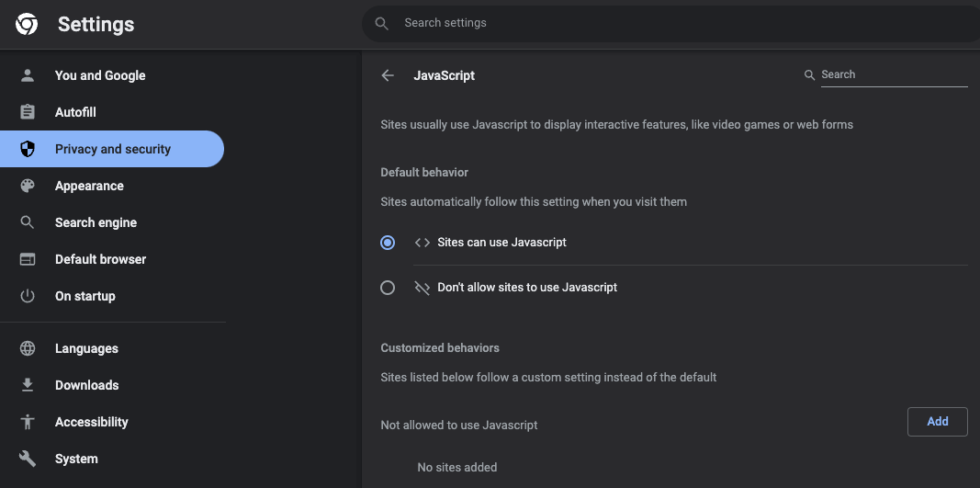Screen dimensions: 980x488
Task: Click the magnifier icon in the JavaScript page search
Action: click(x=809, y=75)
